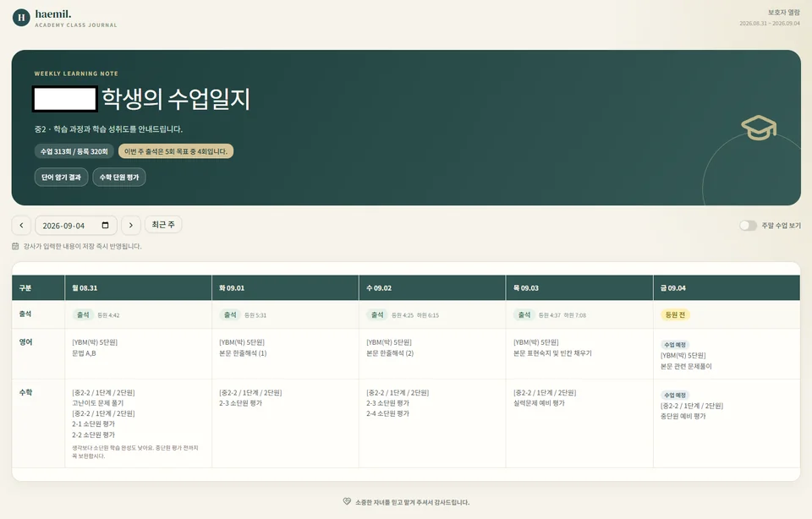This screenshot has width=812, height=519.
Task: Click the 수업 예정 tag in English Friday cell
Action: 675,345
